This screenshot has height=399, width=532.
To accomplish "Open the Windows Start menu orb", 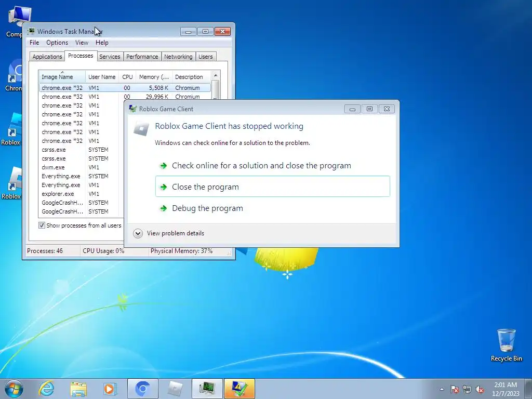I will pyautogui.click(x=14, y=389).
